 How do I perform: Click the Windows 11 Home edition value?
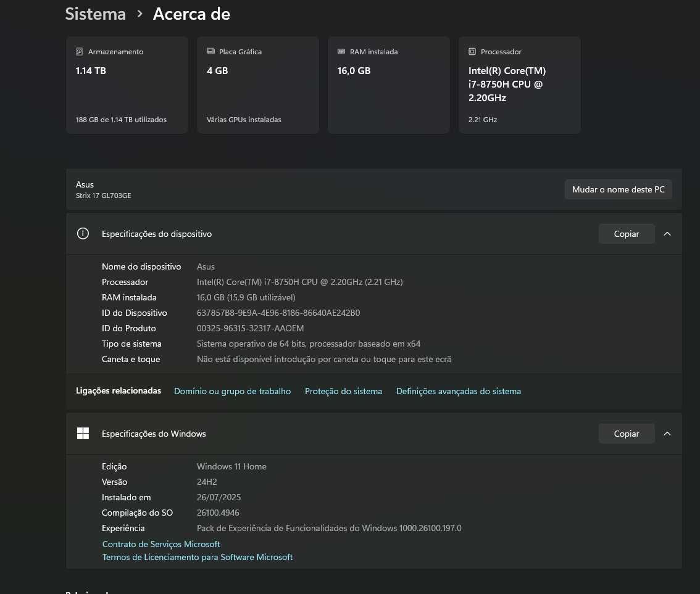point(231,466)
